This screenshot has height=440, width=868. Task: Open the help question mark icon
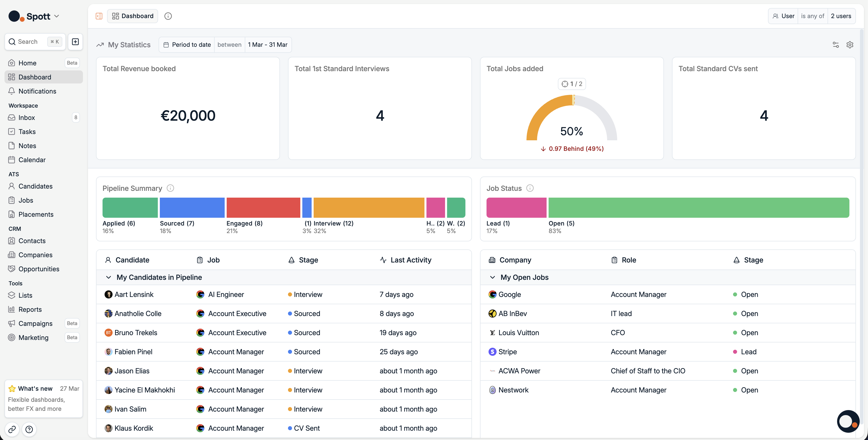[29, 429]
